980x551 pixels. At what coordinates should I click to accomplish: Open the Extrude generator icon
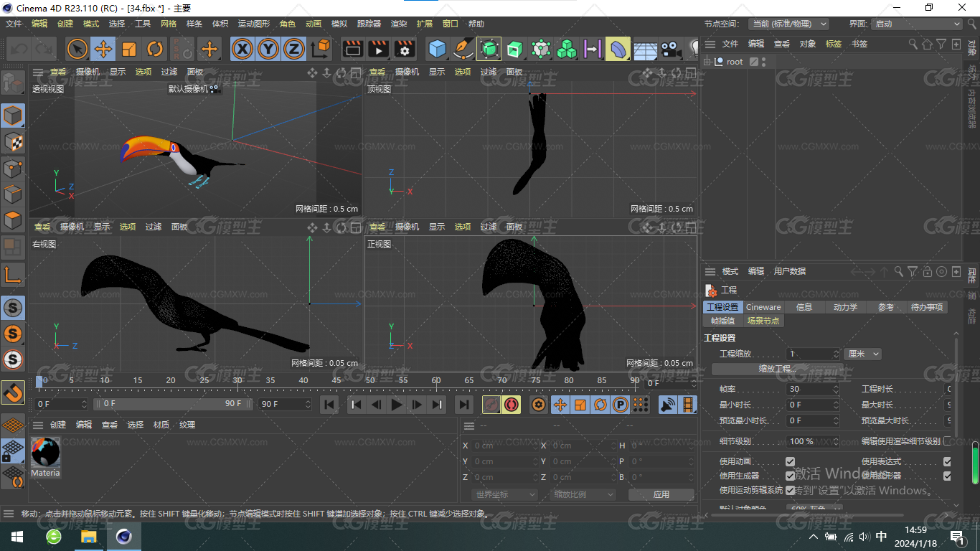(515, 49)
